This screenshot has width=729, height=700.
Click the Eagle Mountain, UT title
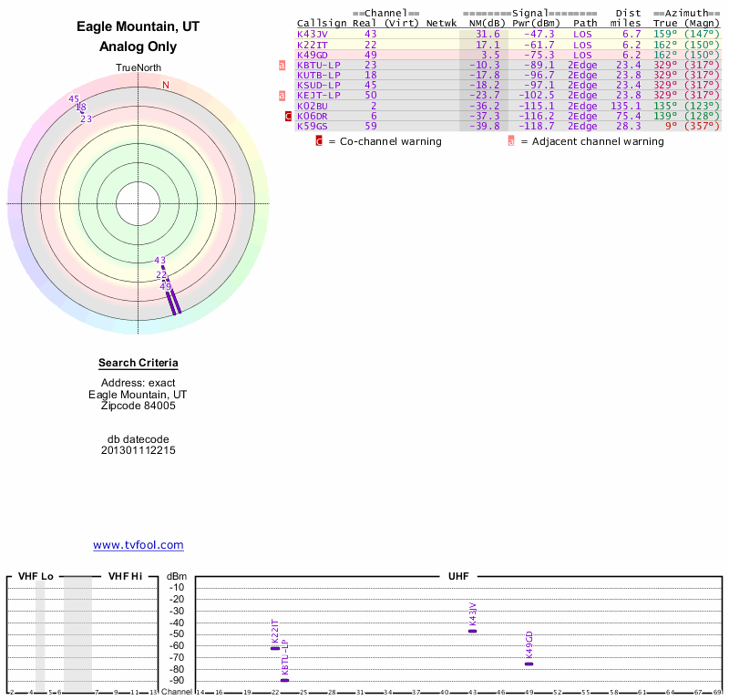(139, 26)
